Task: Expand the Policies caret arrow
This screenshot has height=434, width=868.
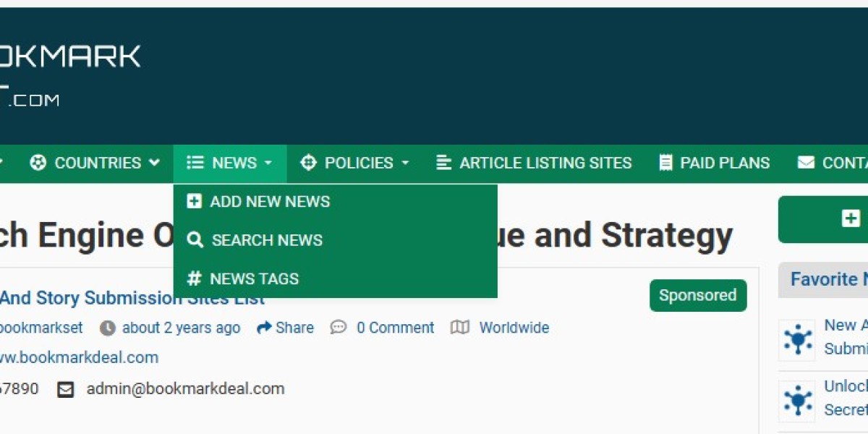Action: [405, 163]
